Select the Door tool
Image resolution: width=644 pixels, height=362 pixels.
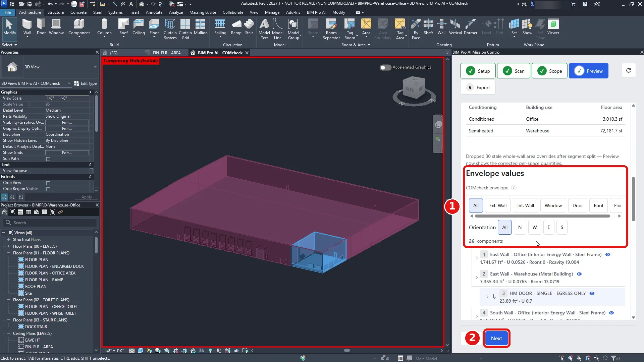(x=41, y=27)
